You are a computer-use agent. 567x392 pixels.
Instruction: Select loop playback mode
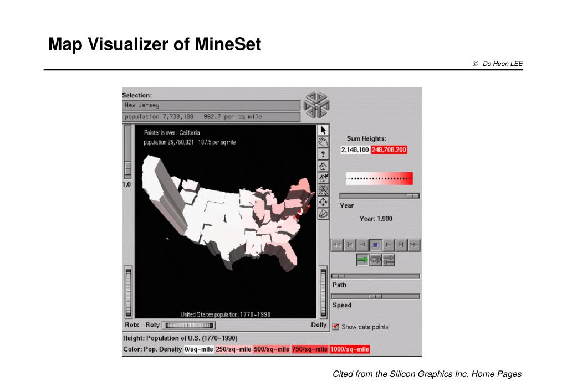click(375, 260)
